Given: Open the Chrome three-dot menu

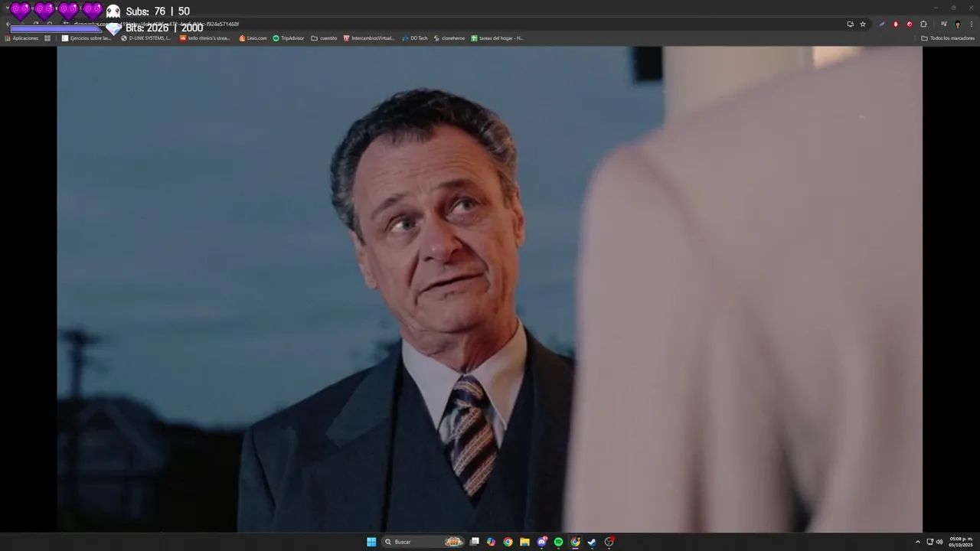Looking at the screenshot, I should coord(971,24).
